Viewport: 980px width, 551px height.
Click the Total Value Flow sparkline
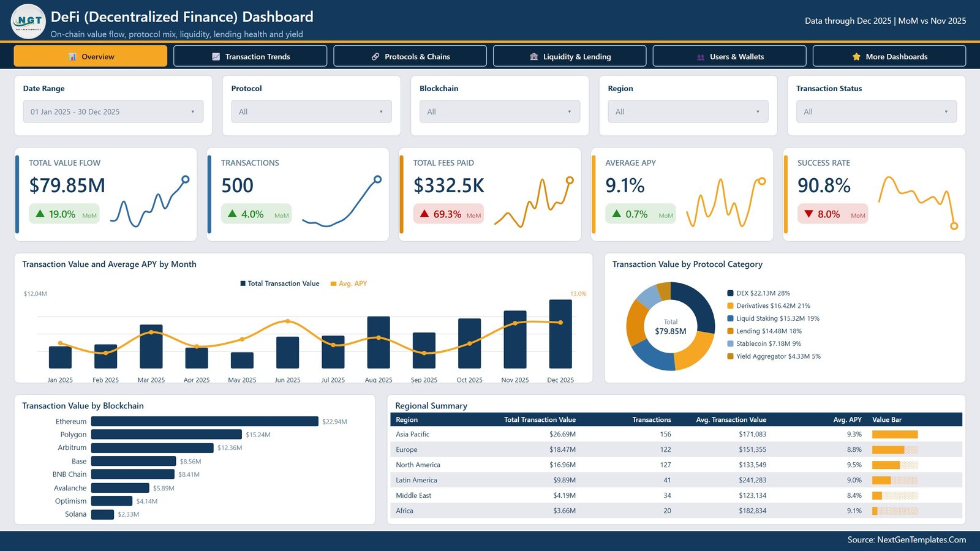149,202
